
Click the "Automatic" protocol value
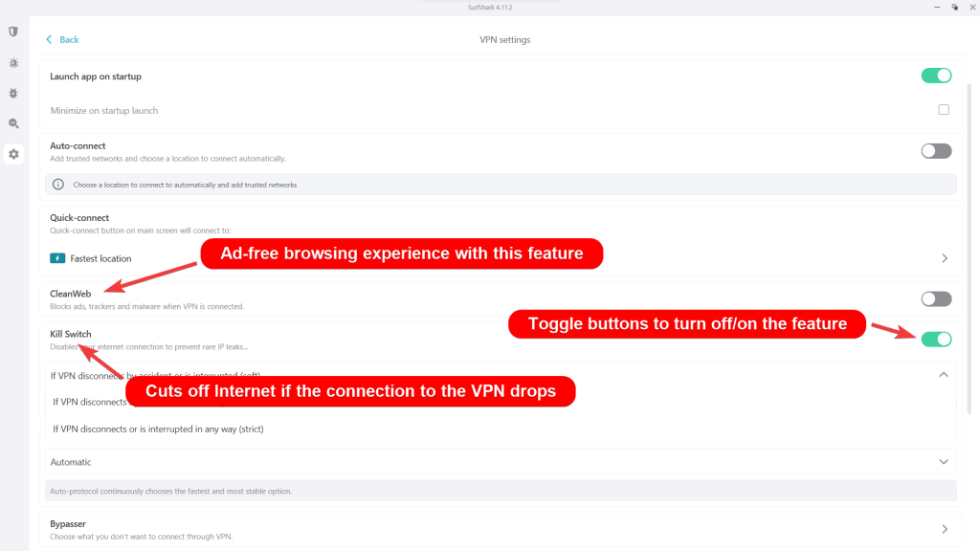71,462
